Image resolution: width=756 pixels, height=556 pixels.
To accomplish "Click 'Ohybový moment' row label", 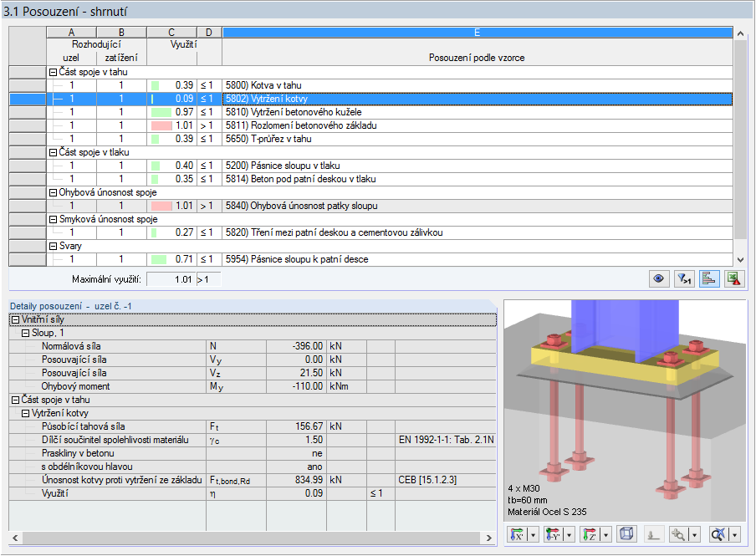I will (x=75, y=387).
